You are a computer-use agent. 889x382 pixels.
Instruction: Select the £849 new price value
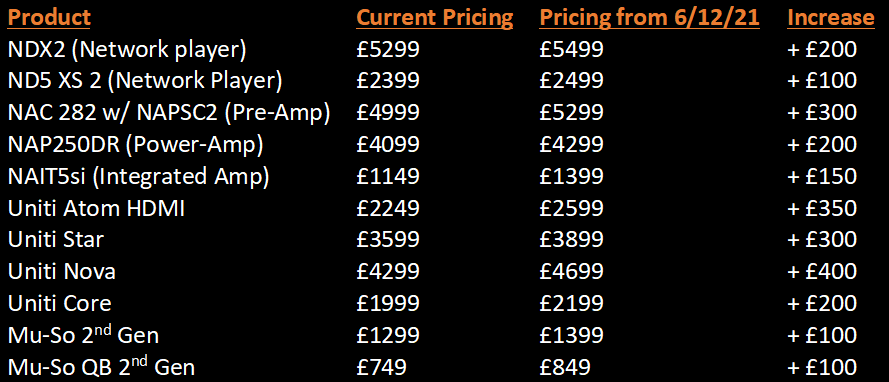[x=565, y=368]
